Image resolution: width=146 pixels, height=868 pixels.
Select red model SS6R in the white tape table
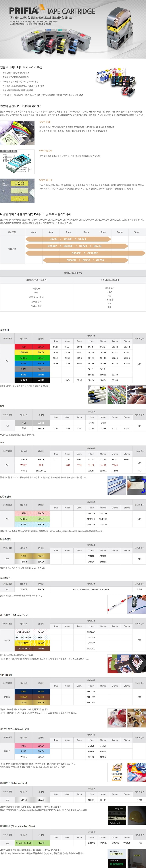point(68,465)
